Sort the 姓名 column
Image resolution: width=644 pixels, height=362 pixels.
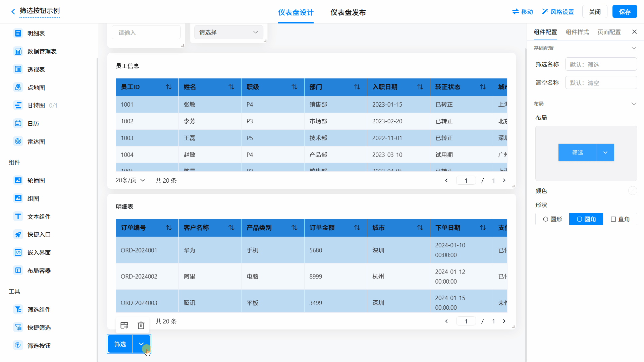231,87
